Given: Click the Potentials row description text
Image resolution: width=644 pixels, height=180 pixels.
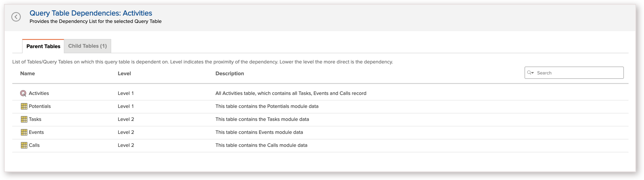Looking at the screenshot, I should 267,106.
